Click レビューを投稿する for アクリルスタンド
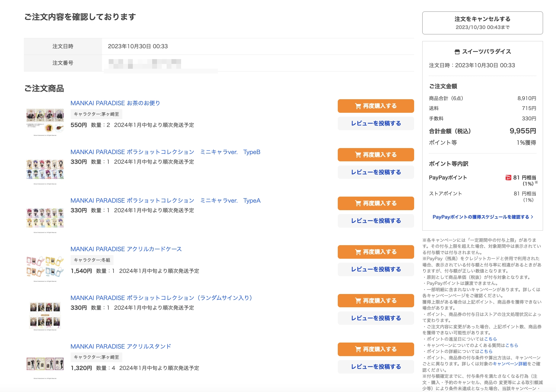Screen dimensions: 556x392 376,367
